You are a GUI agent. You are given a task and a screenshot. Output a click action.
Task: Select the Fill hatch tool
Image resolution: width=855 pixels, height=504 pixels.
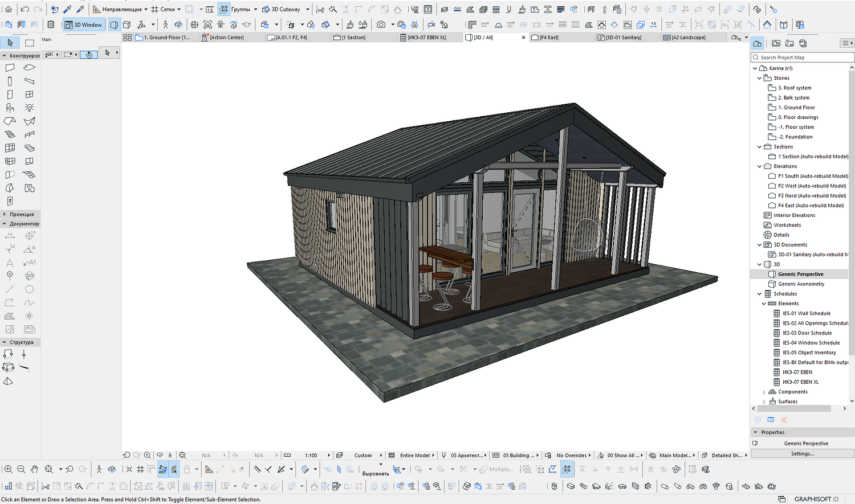coord(10,316)
